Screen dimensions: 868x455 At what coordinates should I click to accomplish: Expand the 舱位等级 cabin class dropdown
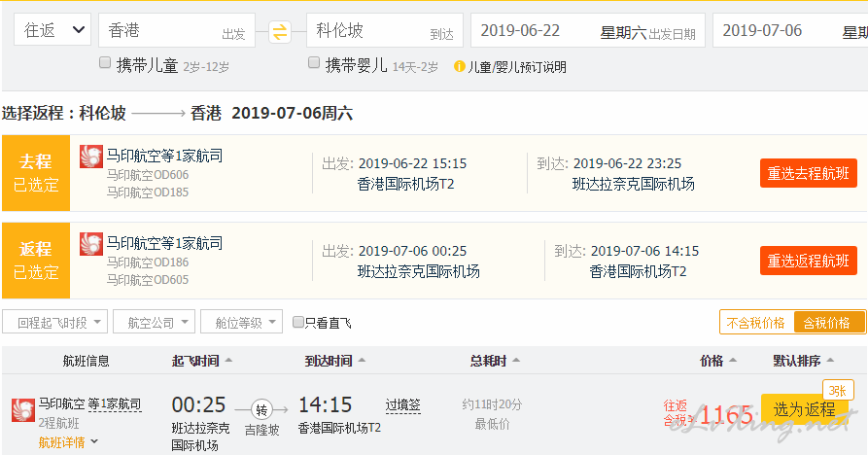241,322
